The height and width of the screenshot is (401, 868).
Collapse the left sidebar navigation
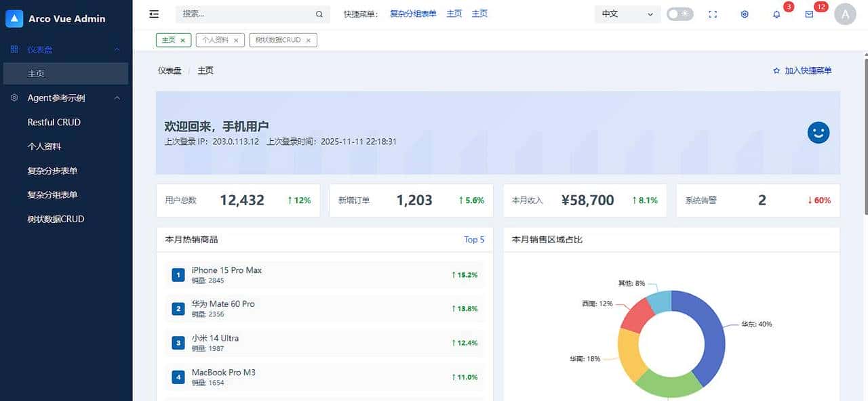click(154, 13)
